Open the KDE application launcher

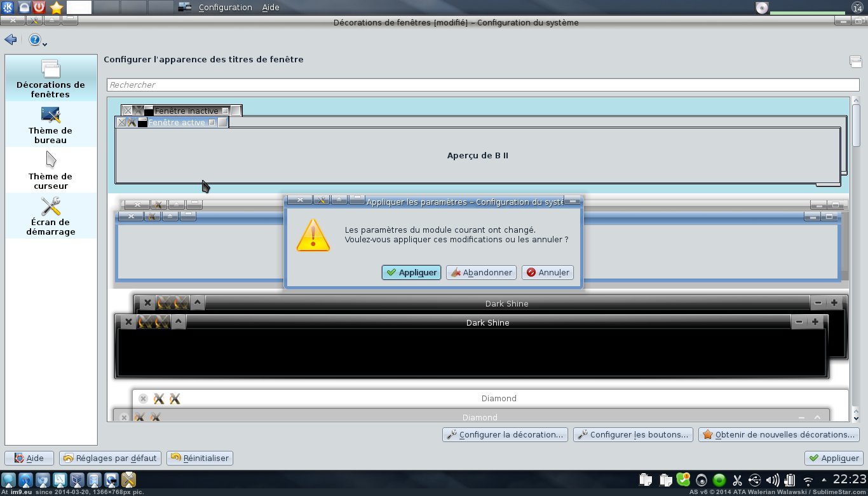[x=8, y=8]
